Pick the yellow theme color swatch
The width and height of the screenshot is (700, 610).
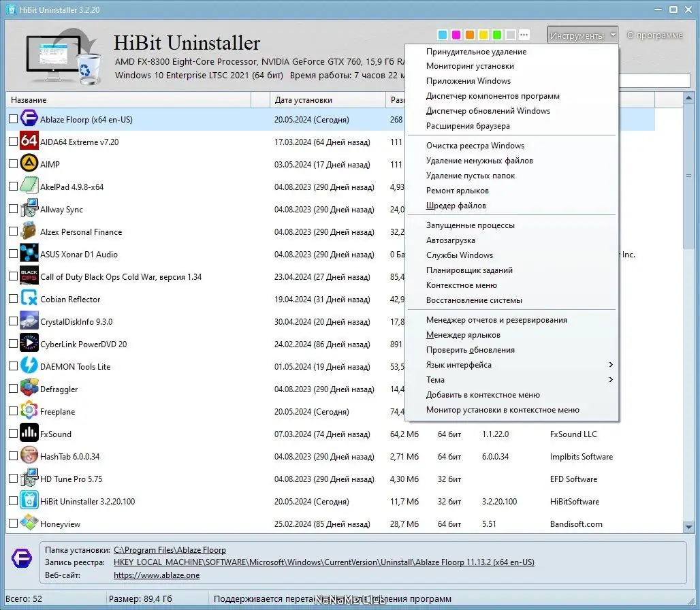[x=483, y=34]
